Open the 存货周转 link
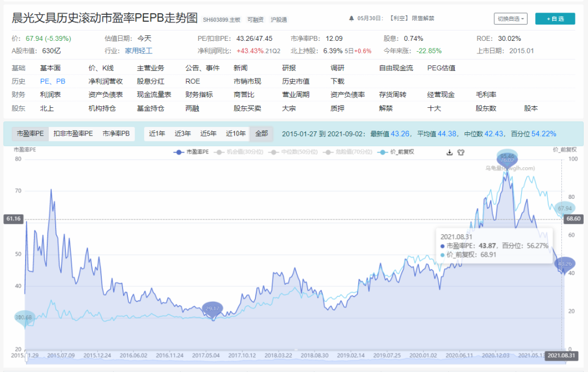The image size is (588, 372). (x=393, y=95)
